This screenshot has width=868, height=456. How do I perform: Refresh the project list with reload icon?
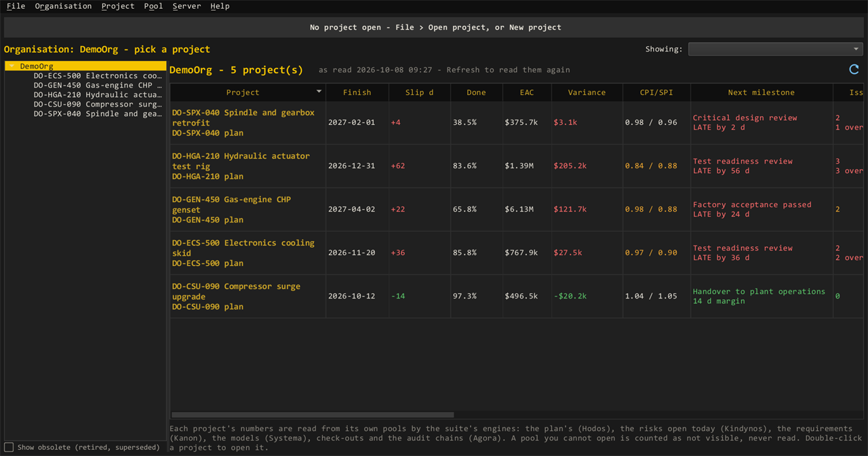click(854, 69)
